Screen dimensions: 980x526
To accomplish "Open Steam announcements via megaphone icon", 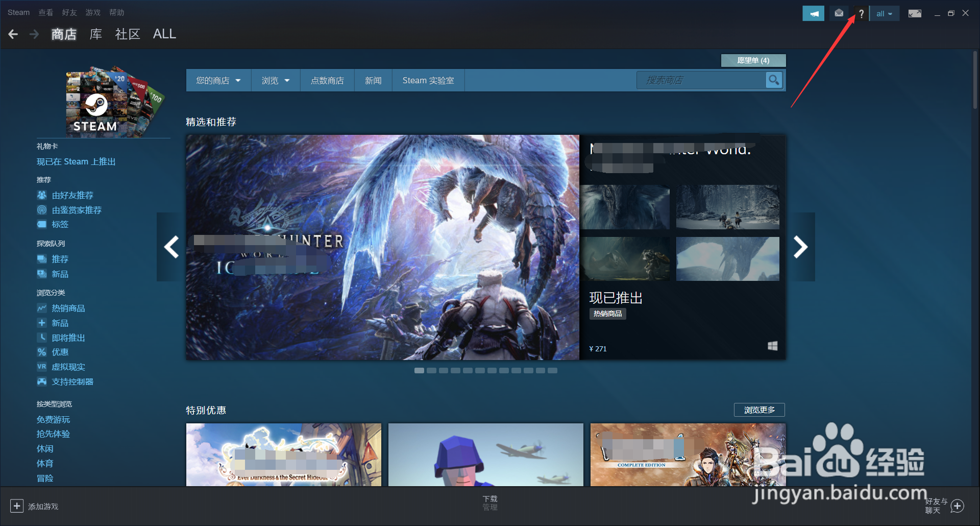I will pos(813,13).
